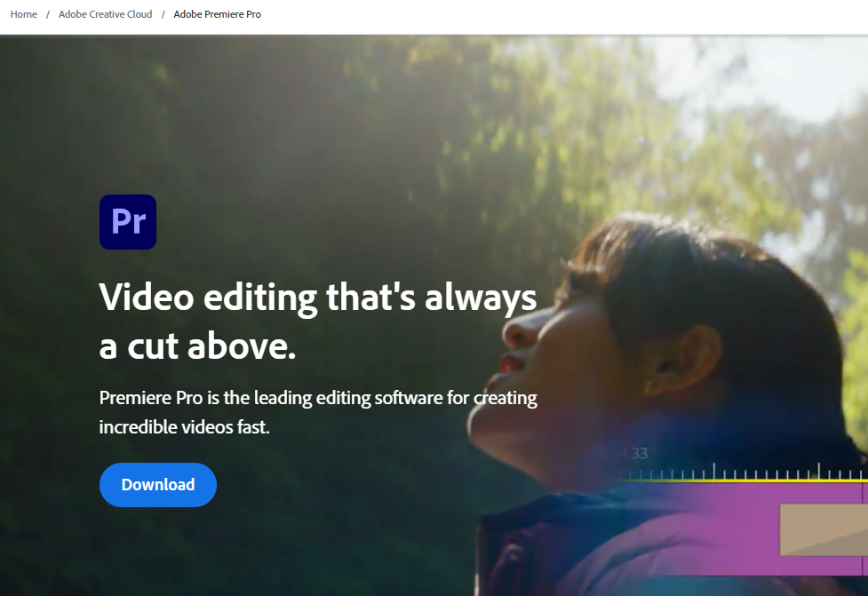
Task: Click the Premiere Pro 'Pr' app icon
Action: pyautogui.click(x=128, y=222)
